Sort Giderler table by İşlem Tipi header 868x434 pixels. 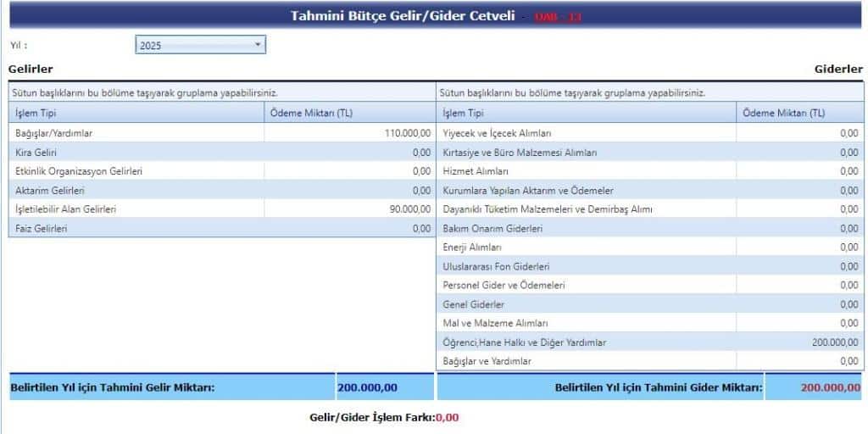[x=585, y=113]
